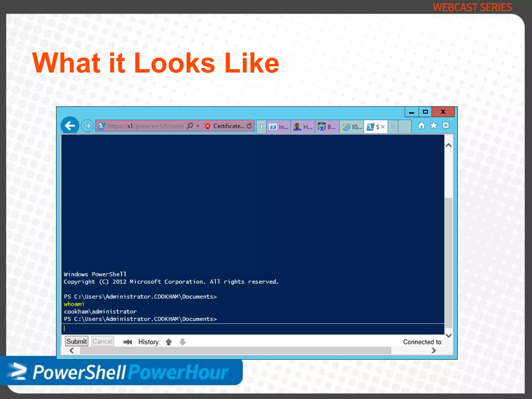Open Favorites star icon

click(x=434, y=126)
